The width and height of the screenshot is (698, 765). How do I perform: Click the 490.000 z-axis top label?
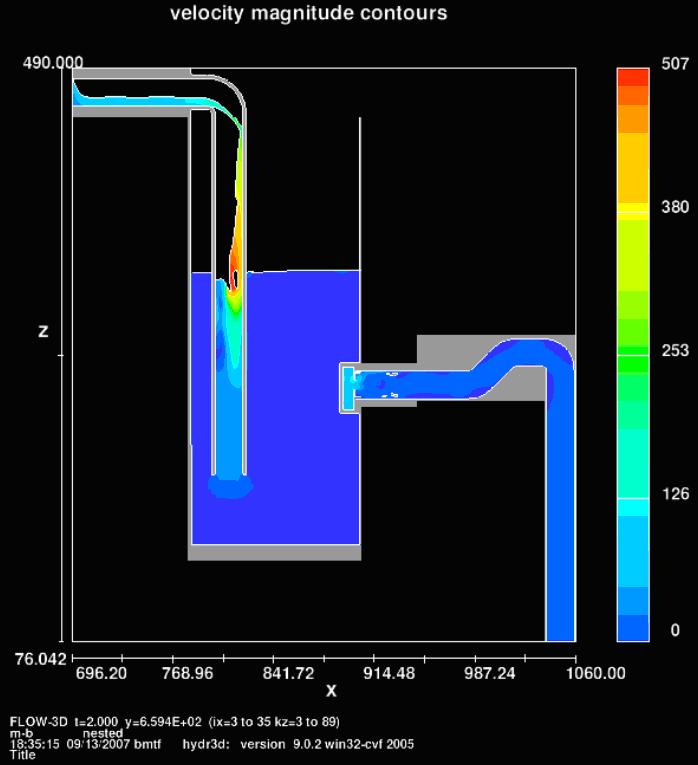[x=53, y=62]
